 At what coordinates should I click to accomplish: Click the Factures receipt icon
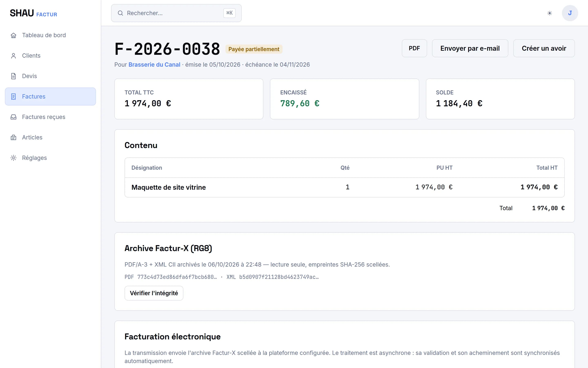13,97
